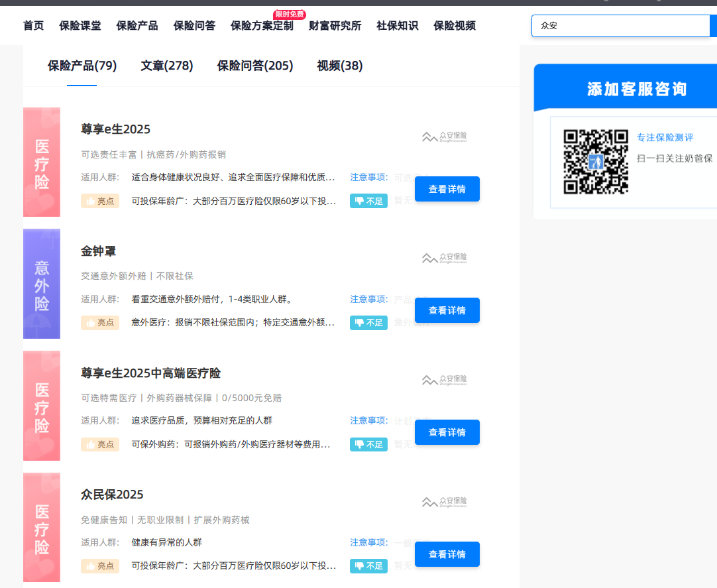Click the ZhongAn logo on 金钟罩 card
This screenshot has width=717, height=588.
coord(444,257)
